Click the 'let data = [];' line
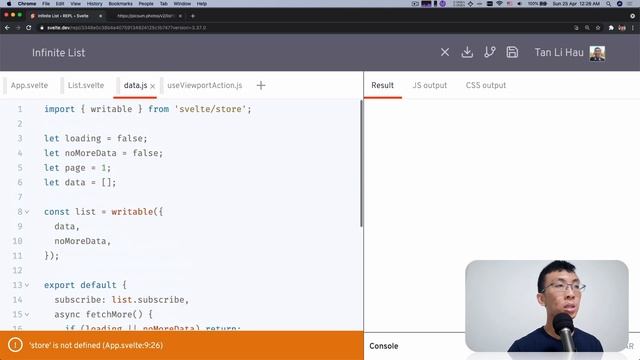640x360 pixels. 80,182
